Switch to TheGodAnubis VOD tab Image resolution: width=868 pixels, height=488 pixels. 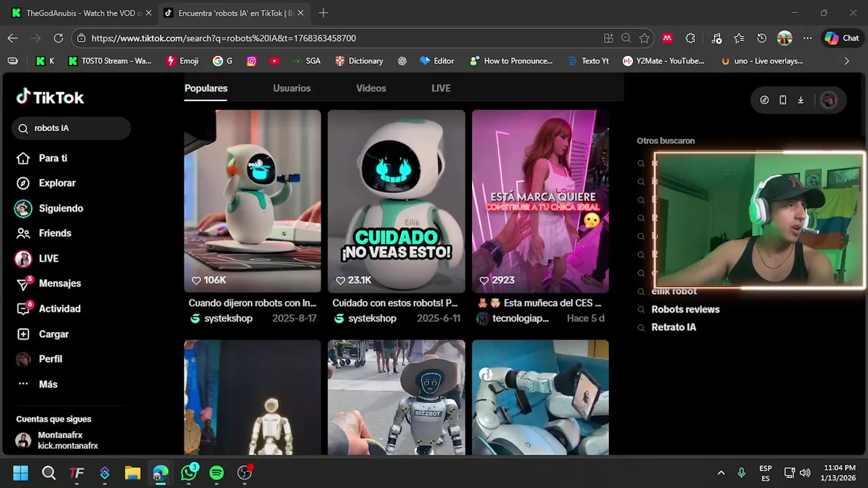[81, 13]
